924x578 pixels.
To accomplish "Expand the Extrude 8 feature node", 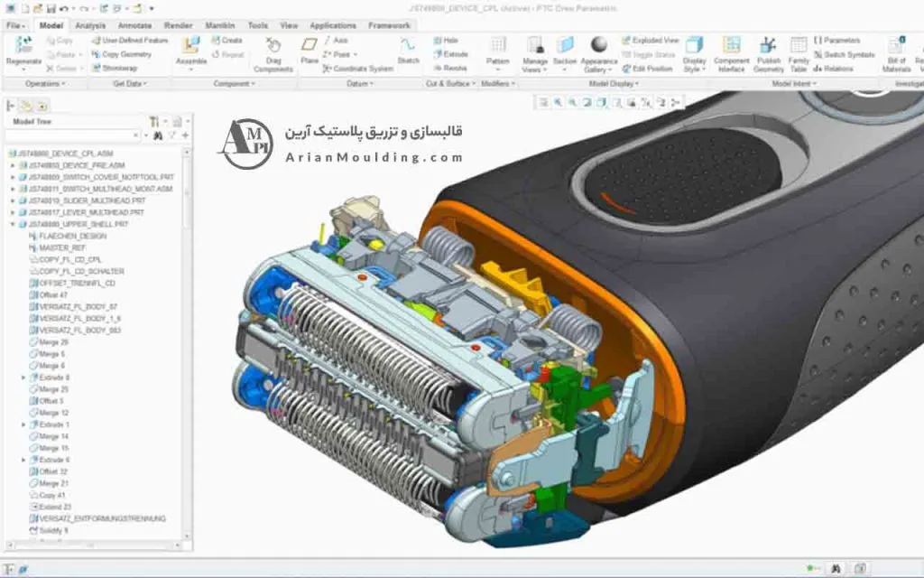I will pos(23,377).
